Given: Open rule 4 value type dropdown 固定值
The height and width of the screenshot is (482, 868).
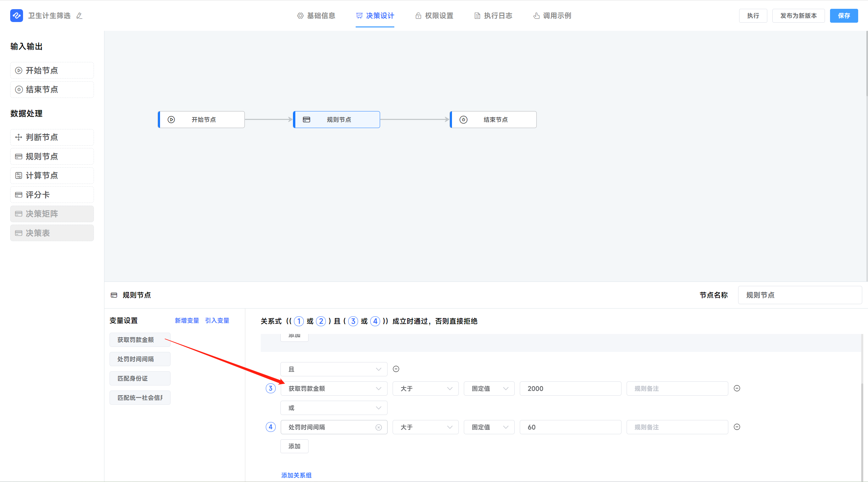Looking at the screenshot, I should click(489, 427).
